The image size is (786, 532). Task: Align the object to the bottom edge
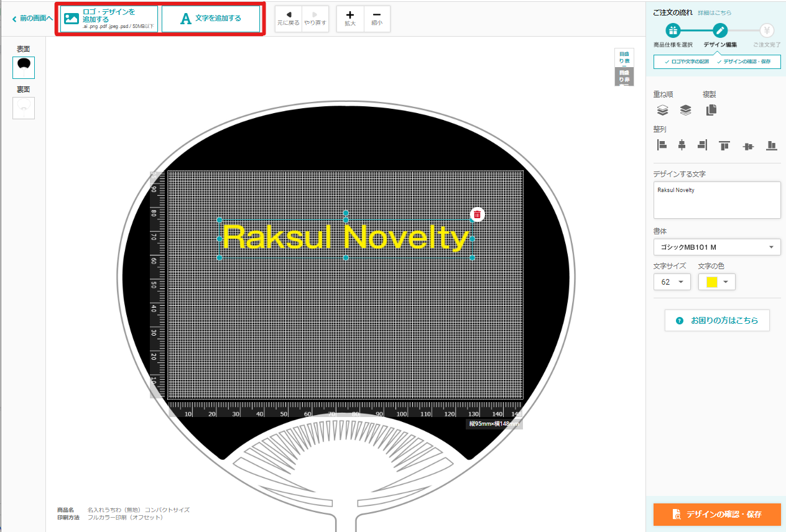coord(772,145)
